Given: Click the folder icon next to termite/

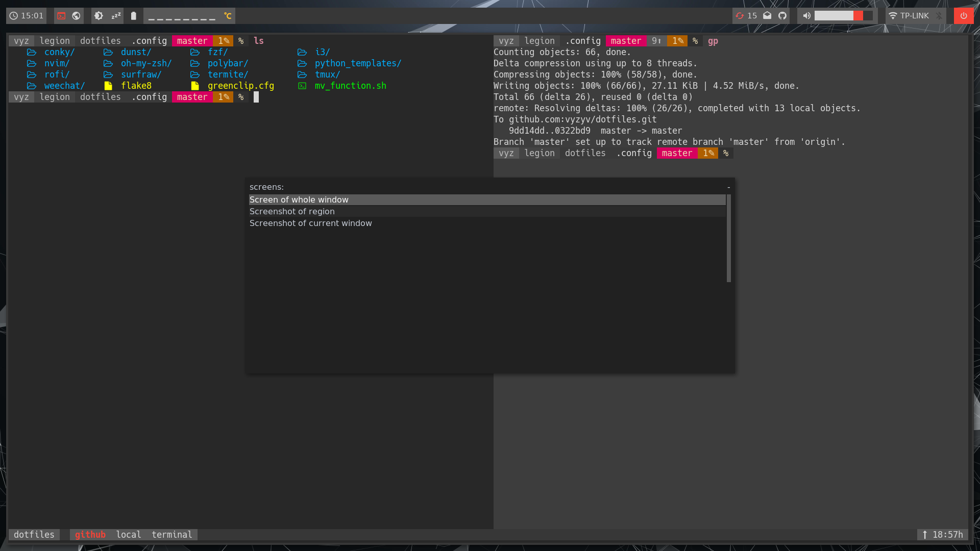Looking at the screenshot, I should point(195,74).
